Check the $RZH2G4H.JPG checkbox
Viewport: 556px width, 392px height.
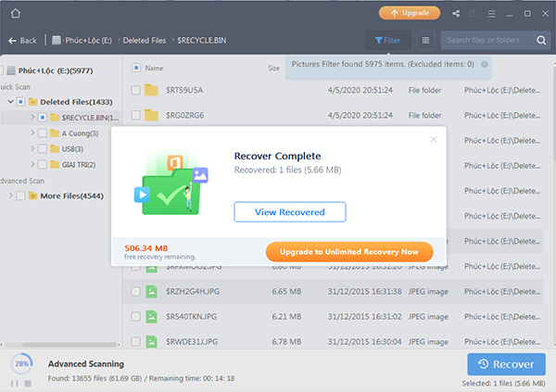(135, 291)
